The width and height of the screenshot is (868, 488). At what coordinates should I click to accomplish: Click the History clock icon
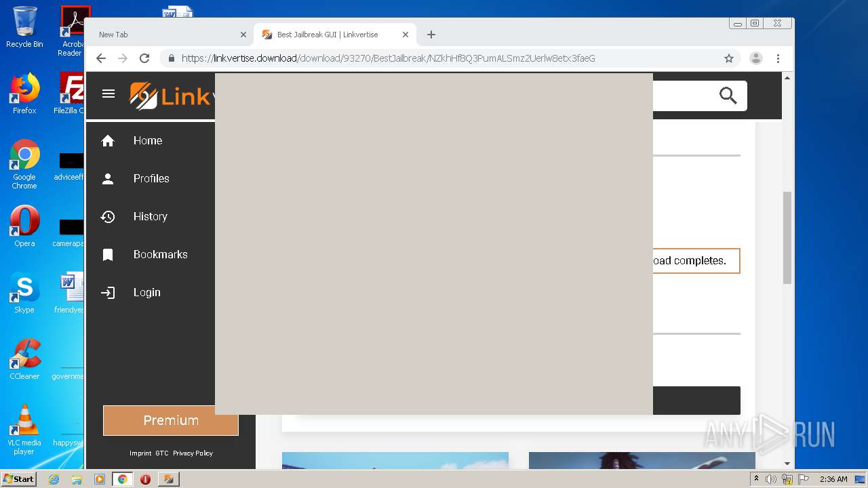(x=108, y=217)
